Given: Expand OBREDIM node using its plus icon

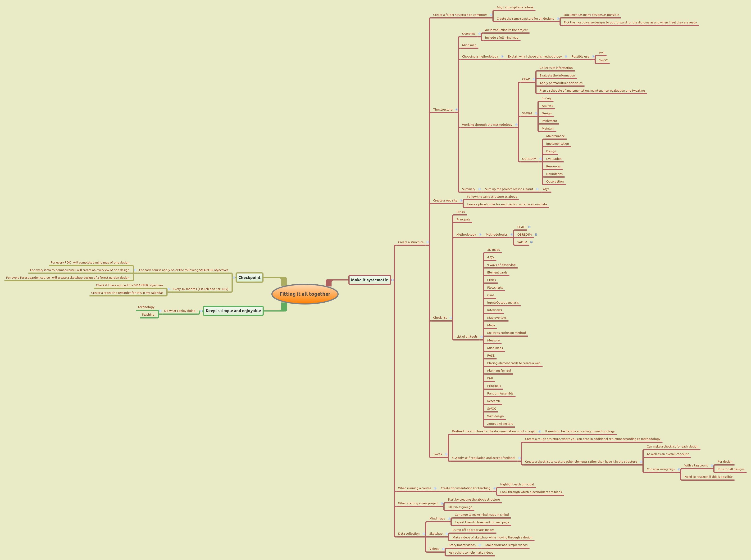Looking at the screenshot, I should point(536,235).
